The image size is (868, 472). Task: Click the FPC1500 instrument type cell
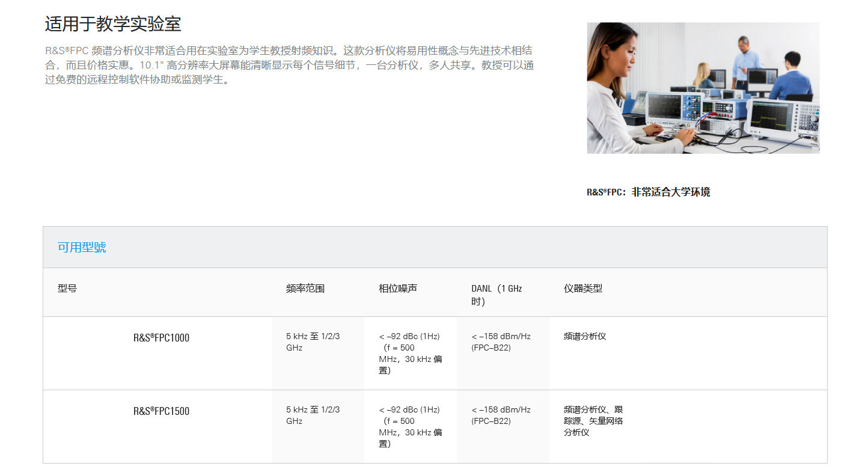[593, 421]
